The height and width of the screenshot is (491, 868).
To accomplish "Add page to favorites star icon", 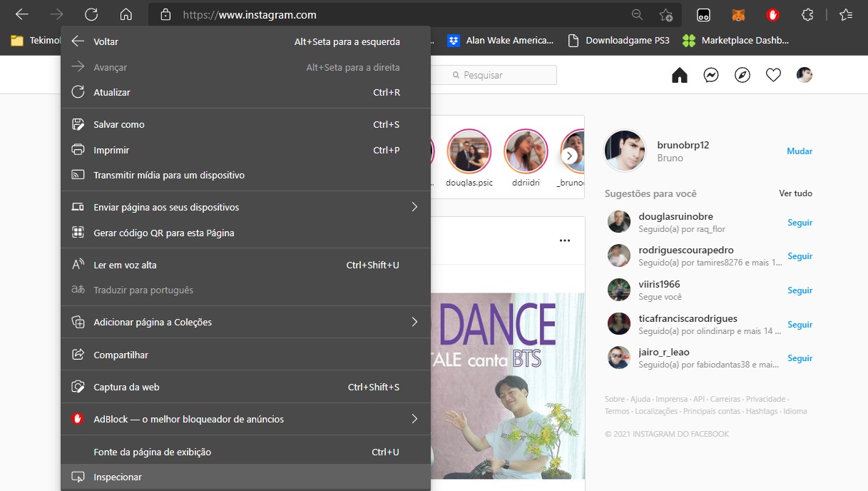I will [x=666, y=14].
